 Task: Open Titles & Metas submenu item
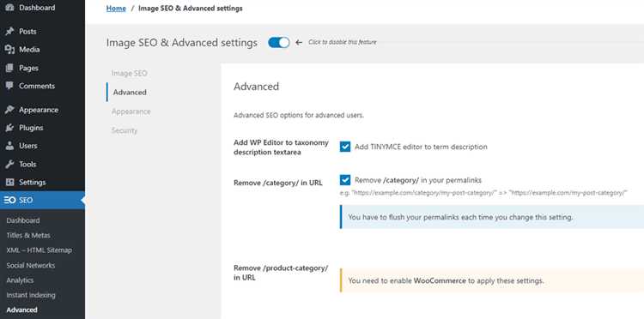click(x=28, y=235)
